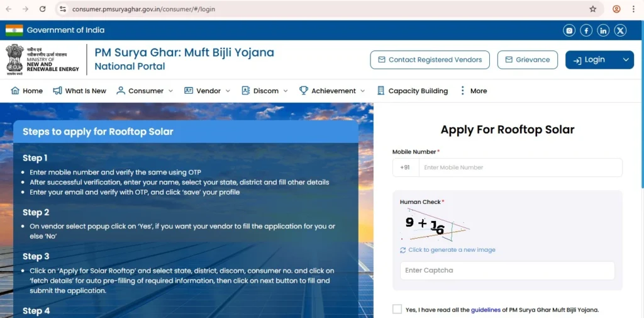Click the person icon beside Consumer
This screenshot has width=644, height=318.
(x=121, y=91)
